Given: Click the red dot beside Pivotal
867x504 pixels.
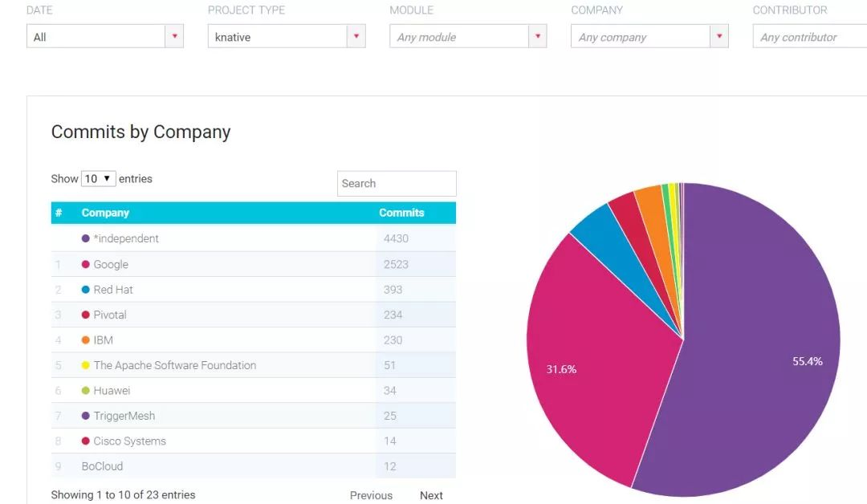Looking at the screenshot, I should pyautogui.click(x=86, y=315).
